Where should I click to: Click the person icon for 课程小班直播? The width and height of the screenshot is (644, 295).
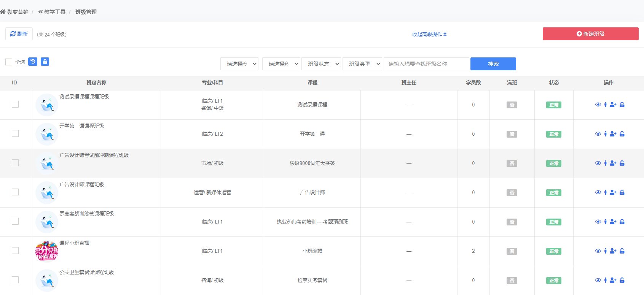[x=605, y=251]
